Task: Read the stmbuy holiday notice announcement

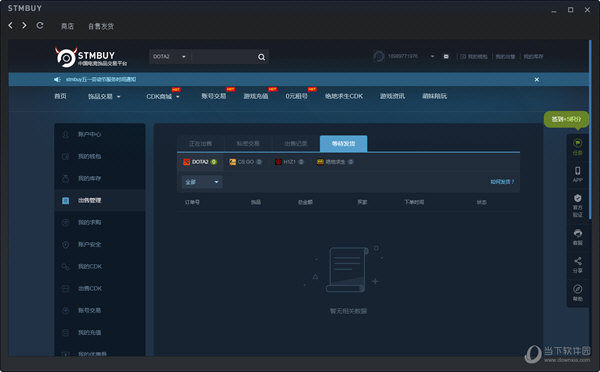Action: [101, 80]
